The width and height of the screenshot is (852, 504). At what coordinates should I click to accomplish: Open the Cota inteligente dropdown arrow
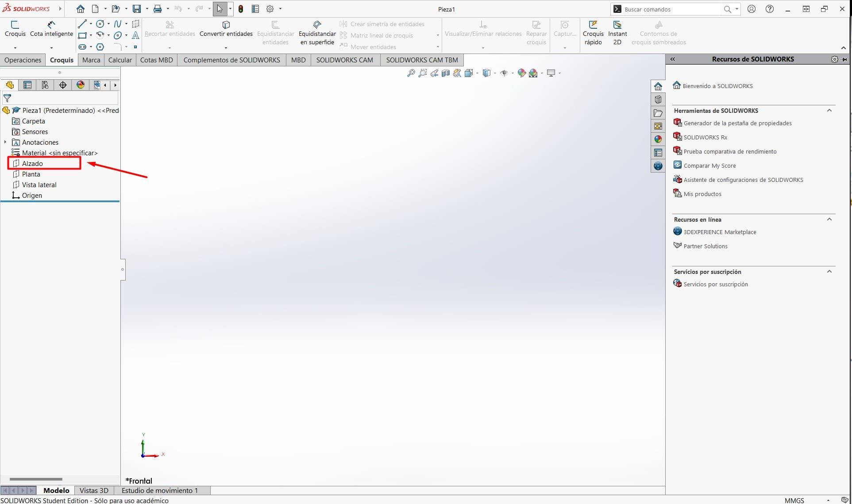(x=51, y=48)
